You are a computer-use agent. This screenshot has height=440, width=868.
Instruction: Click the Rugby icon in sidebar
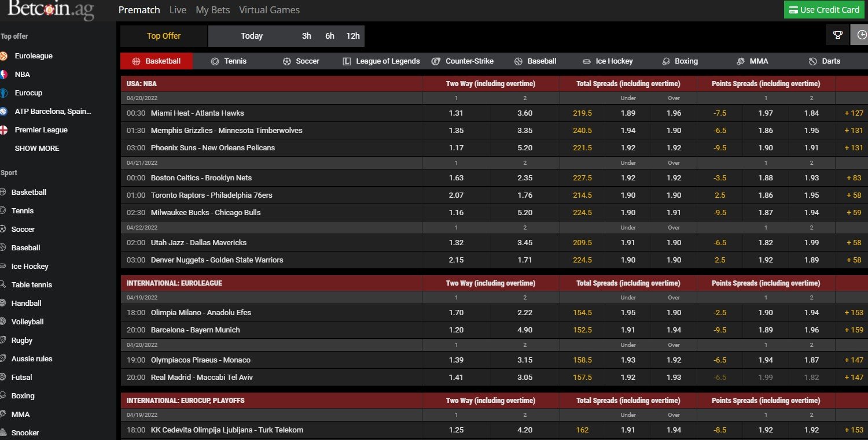point(3,341)
